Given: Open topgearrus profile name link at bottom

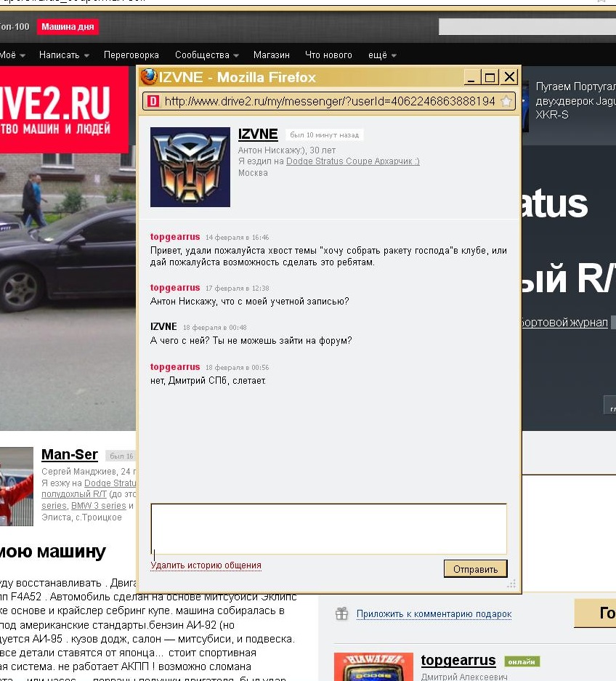Looking at the screenshot, I should pyautogui.click(x=458, y=660).
